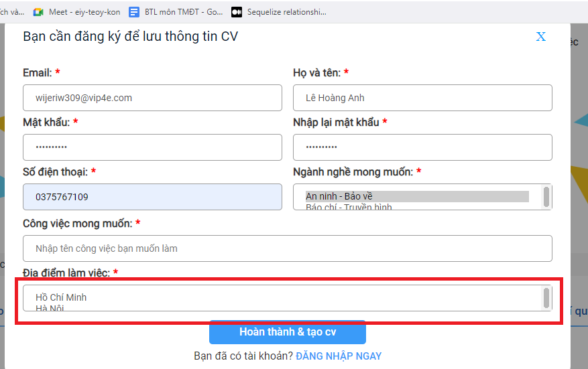The height and width of the screenshot is (369, 588).
Task: Follow the ĐĂNG NHẬP NGAY link
Action: 339,356
